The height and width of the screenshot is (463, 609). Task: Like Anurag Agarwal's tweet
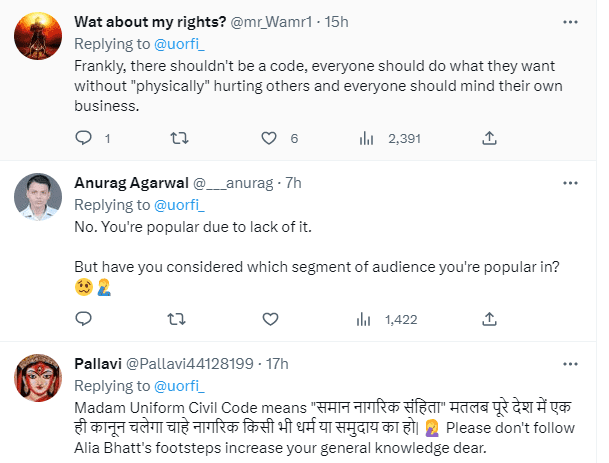click(269, 319)
